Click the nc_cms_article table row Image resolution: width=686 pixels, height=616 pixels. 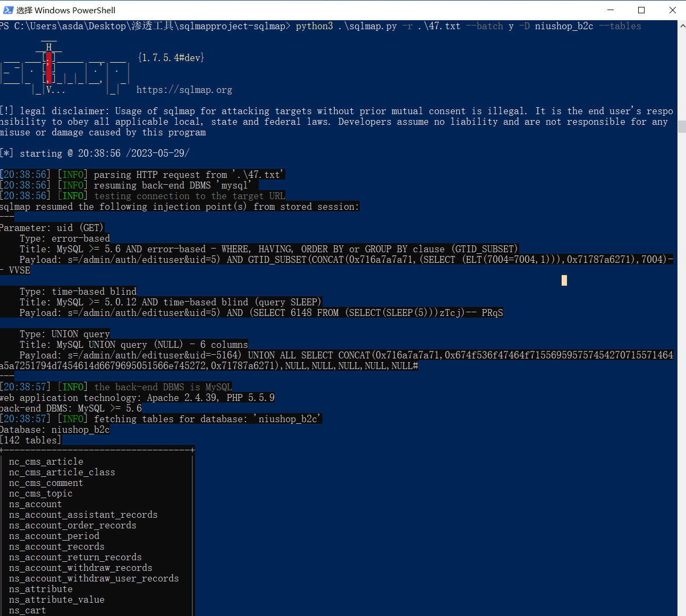tap(46, 461)
